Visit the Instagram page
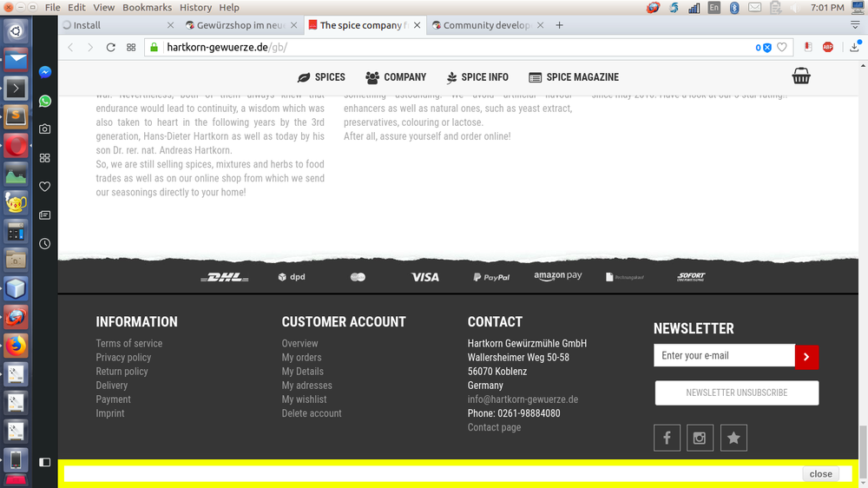 [x=700, y=439]
